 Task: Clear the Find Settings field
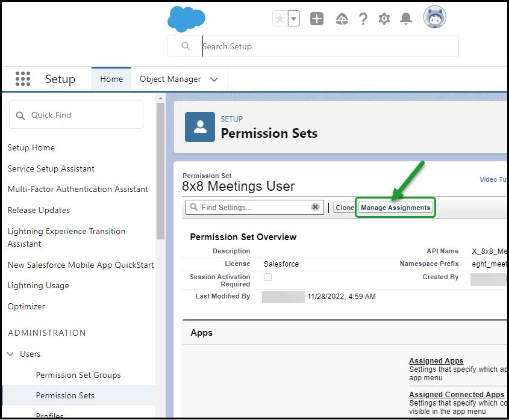click(315, 207)
